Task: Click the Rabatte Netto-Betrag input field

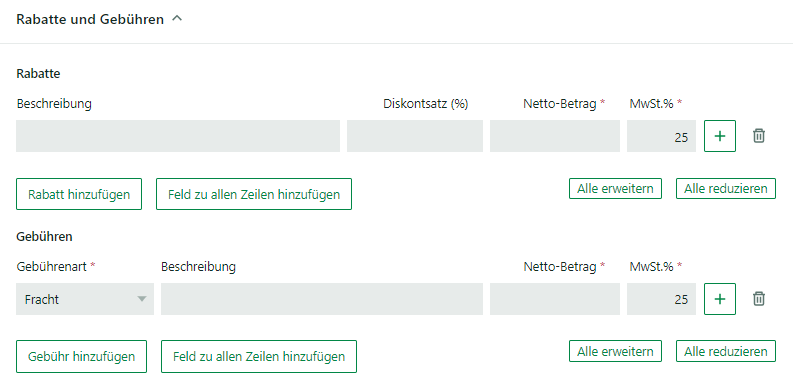Action: (555, 136)
